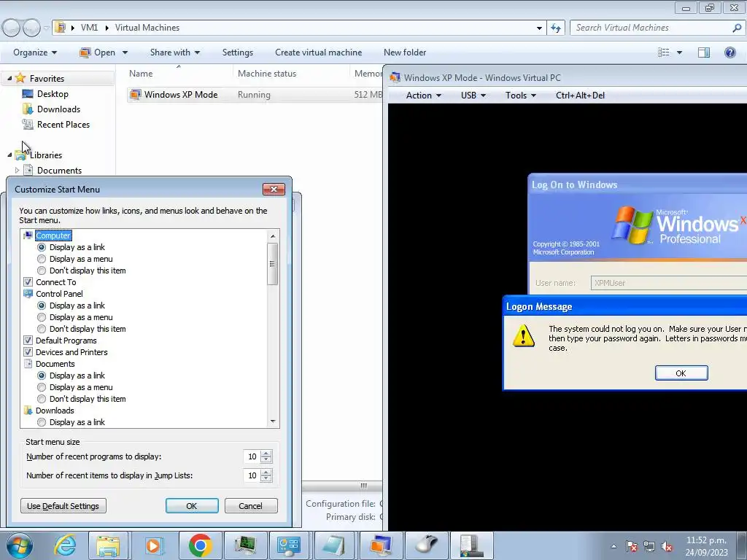Open Action menu in Virtual PC window
The height and width of the screenshot is (560, 747).
pos(424,96)
